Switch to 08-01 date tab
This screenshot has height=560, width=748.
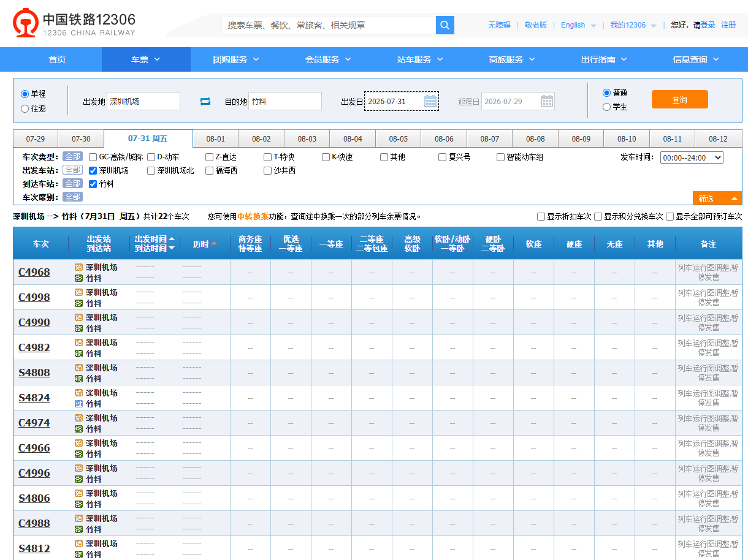216,139
